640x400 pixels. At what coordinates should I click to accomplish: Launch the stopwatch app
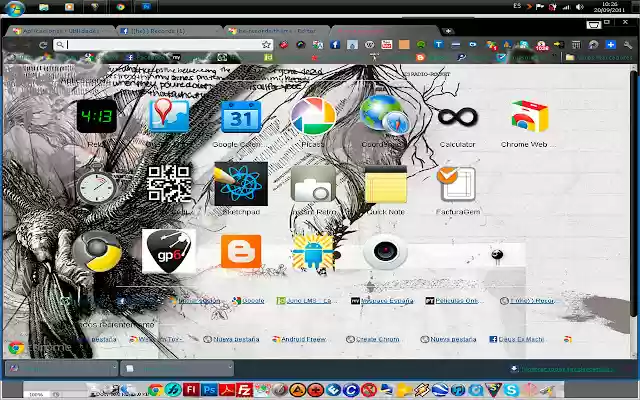[97, 185]
